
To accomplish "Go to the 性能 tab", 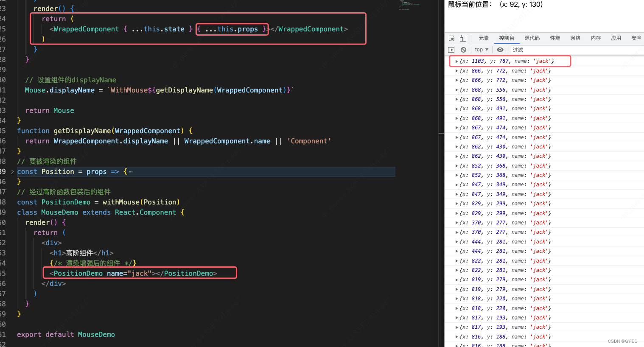I will (555, 38).
